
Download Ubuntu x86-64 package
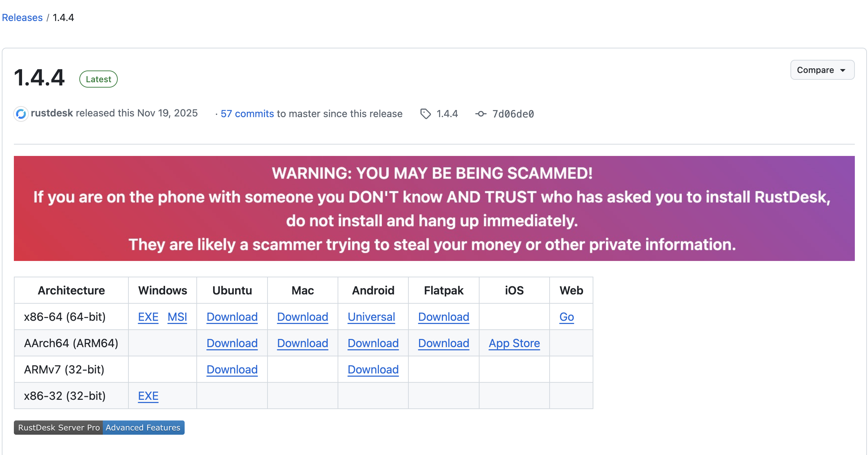coord(232,317)
